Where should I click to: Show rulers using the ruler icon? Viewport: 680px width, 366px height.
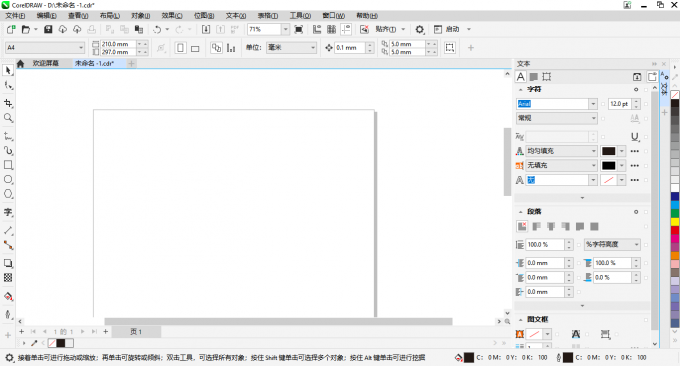(317, 29)
